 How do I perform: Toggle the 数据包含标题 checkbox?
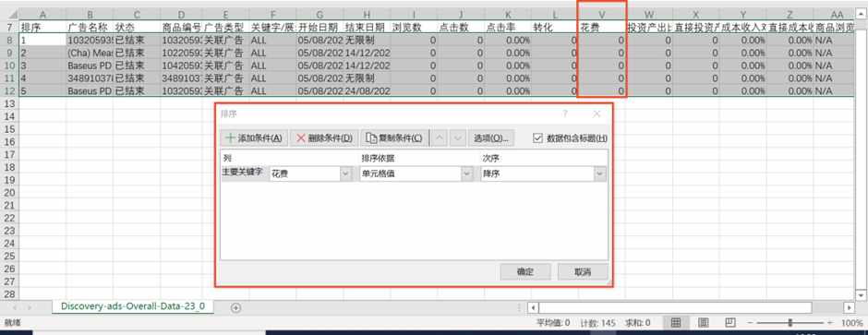[538, 138]
